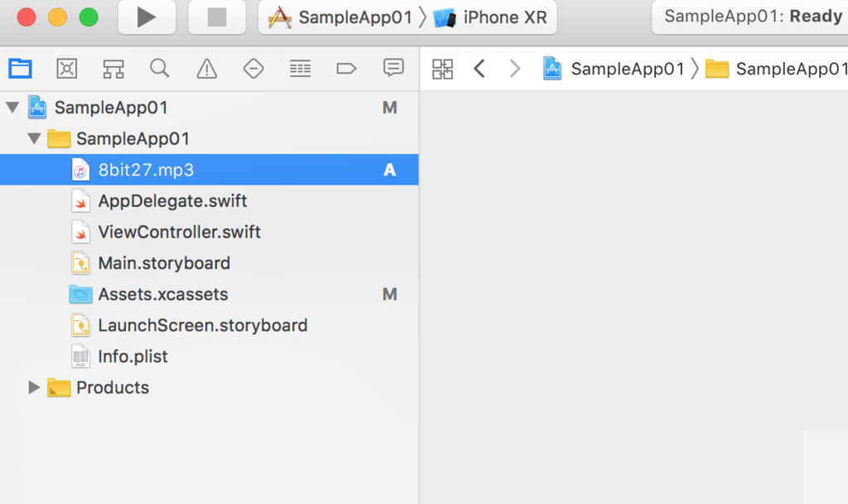Open the Debug navigator

pyautogui.click(x=300, y=69)
